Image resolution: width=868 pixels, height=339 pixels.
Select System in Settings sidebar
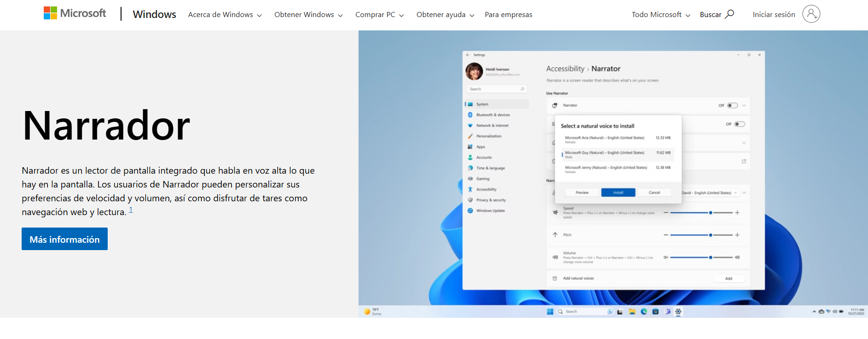(497, 104)
